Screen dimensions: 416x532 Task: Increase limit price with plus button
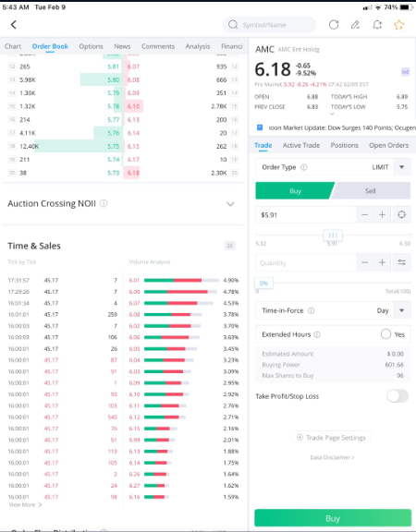382,215
